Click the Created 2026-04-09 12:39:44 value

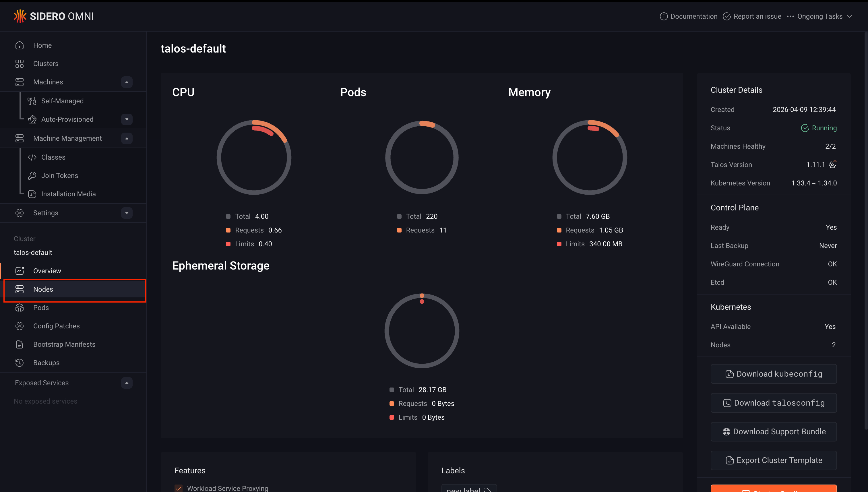[x=804, y=109]
